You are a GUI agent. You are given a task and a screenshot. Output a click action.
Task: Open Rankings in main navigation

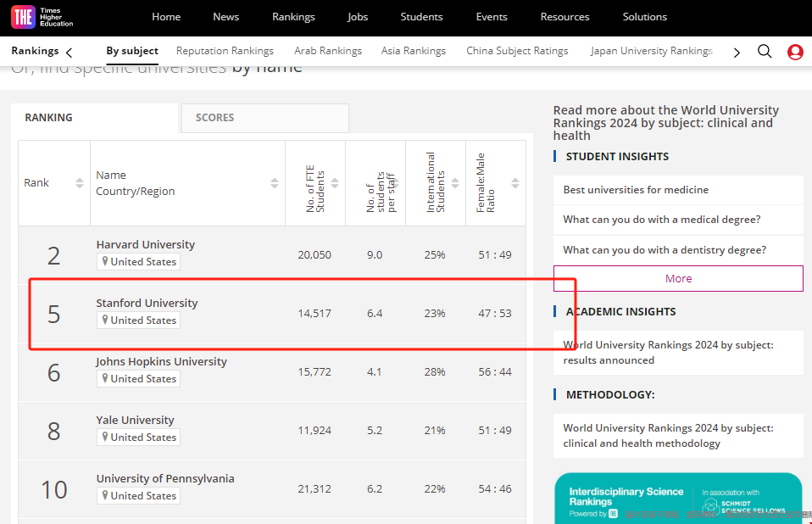tap(293, 17)
